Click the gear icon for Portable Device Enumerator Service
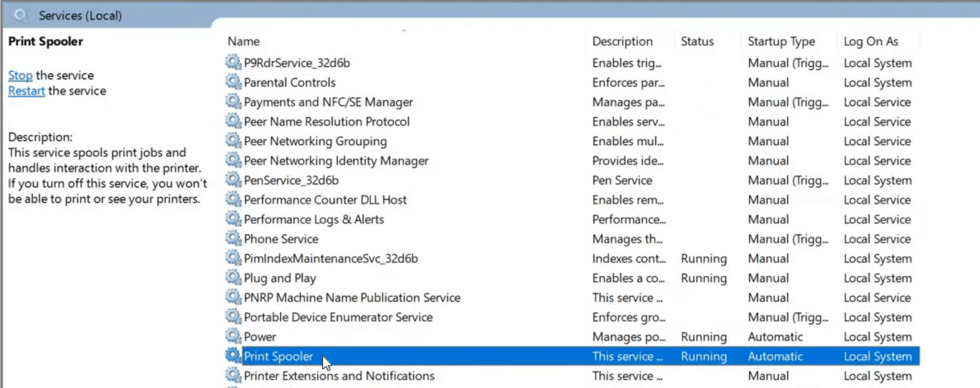The height and width of the screenshot is (388, 980). click(233, 316)
